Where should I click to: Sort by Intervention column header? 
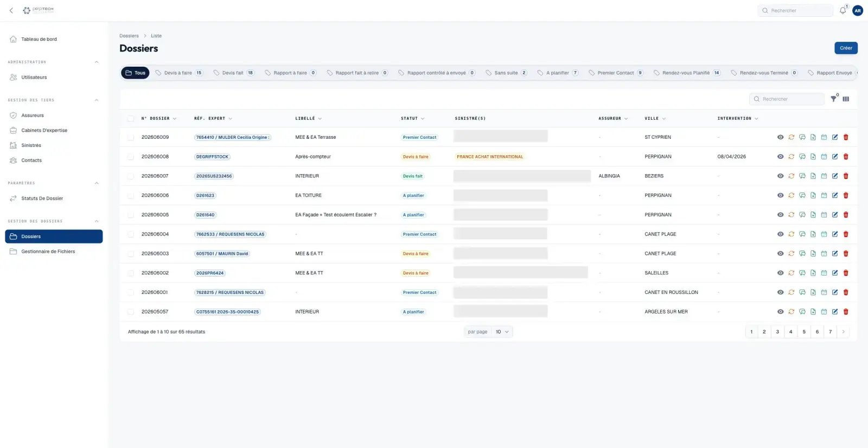[737, 118]
